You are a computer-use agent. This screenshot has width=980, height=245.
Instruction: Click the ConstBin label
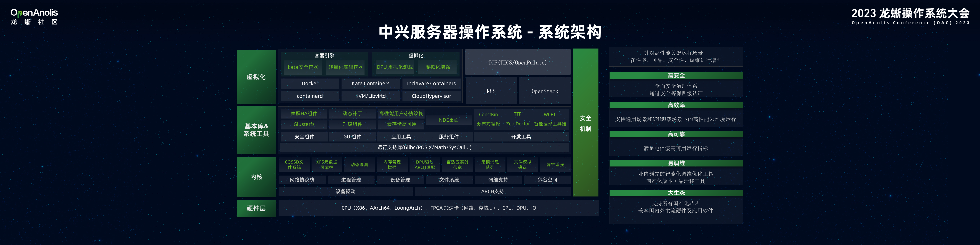tap(488, 114)
